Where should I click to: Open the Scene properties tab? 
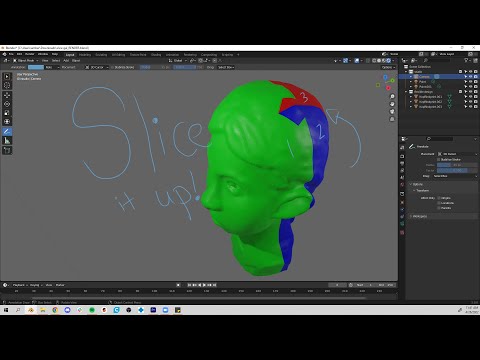tap(402, 177)
